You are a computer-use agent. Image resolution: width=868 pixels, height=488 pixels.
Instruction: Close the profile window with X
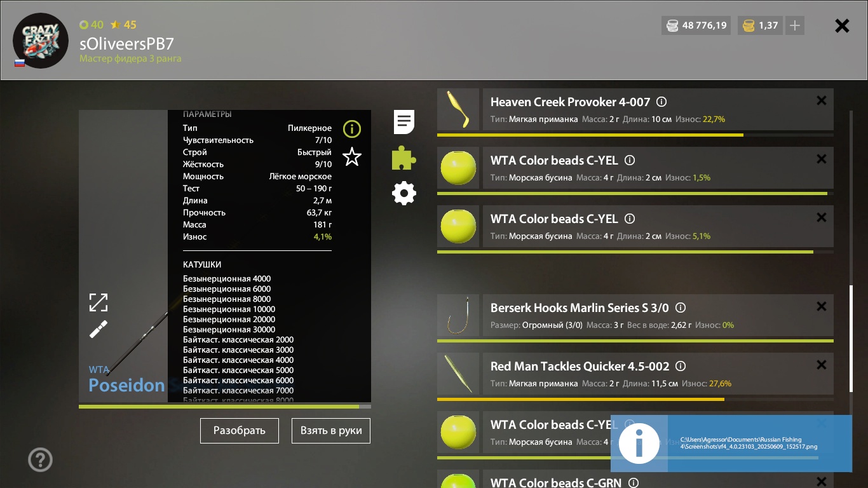842,25
